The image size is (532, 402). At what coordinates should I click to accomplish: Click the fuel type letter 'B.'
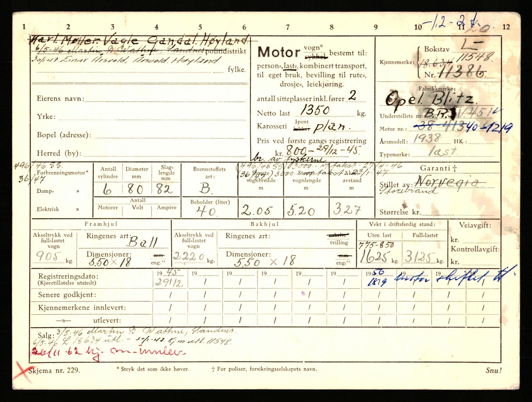pos(206,188)
